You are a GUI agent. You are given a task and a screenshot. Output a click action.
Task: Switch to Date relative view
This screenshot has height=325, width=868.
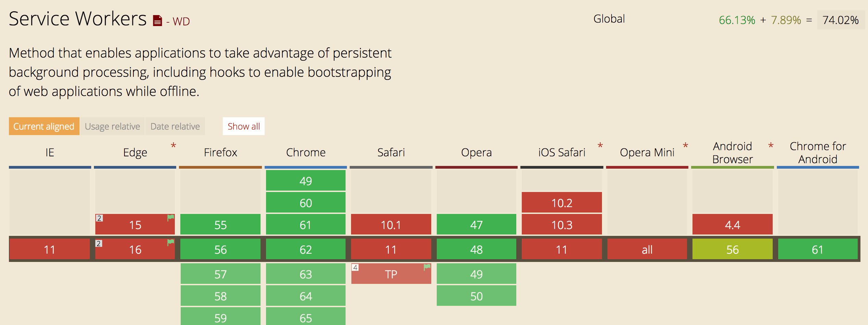pyautogui.click(x=175, y=126)
